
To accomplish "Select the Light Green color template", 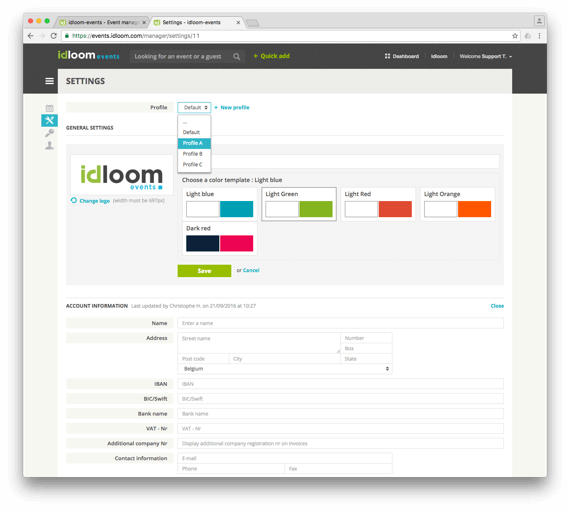I will 299,204.
